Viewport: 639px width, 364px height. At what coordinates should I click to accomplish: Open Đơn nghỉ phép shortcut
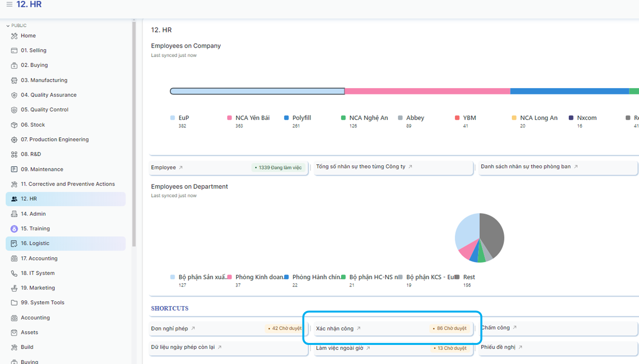[169, 328]
